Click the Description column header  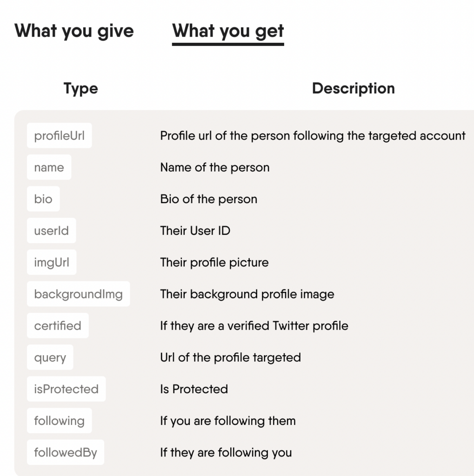pos(354,88)
